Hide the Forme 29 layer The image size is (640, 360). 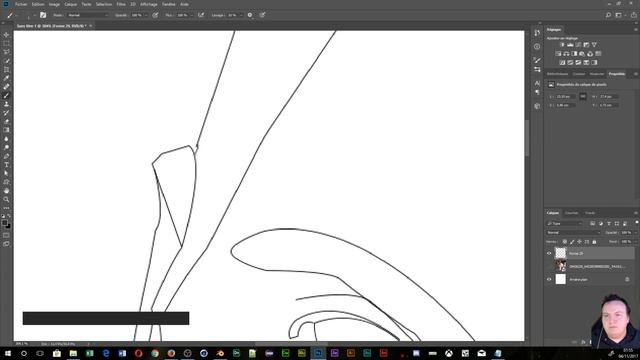[x=549, y=253]
